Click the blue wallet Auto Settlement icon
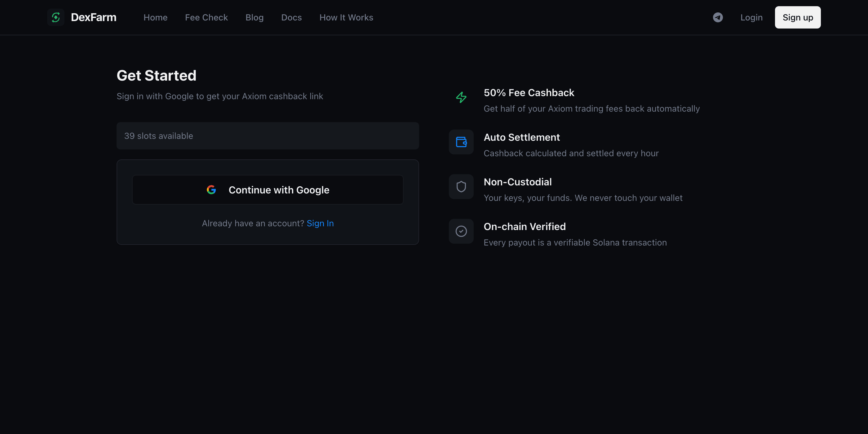The width and height of the screenshot is (868, 434). point(461,142)
